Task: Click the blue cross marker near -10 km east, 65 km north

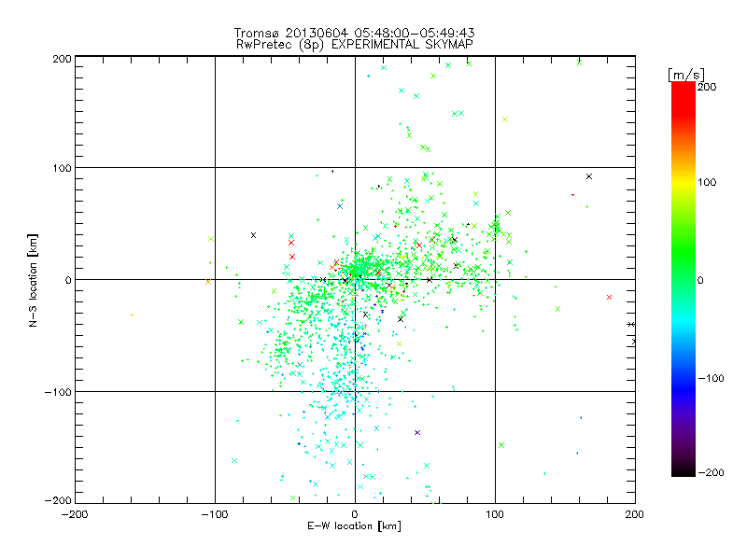Action: [340, 206]
